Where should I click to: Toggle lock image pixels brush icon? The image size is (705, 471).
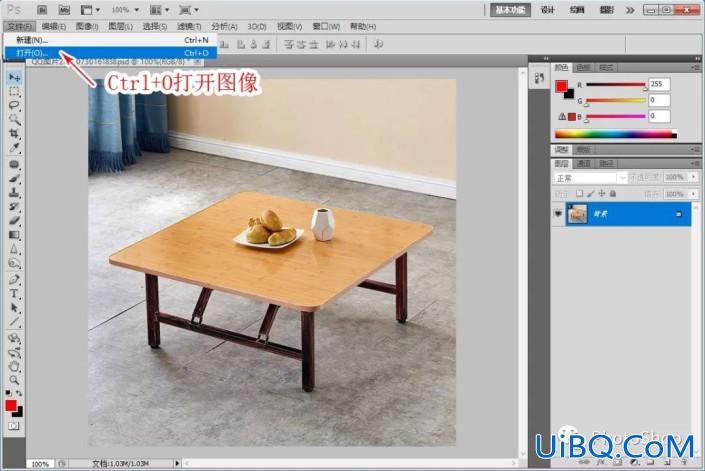coord(590,194)
